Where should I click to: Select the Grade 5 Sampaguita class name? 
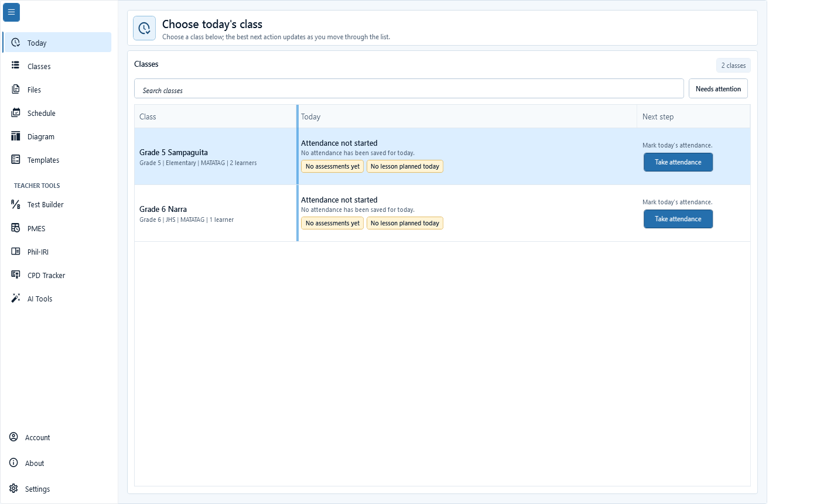[173, 152]
